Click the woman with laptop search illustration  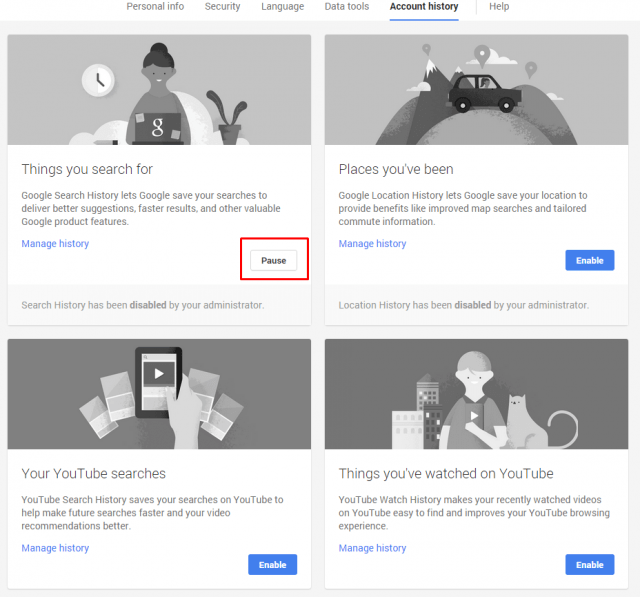pyautogui.click(x=159, y=90)
